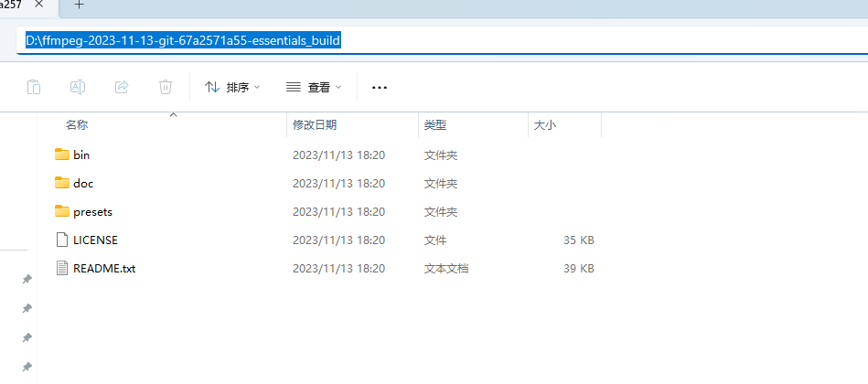Viewport: 868px width, 384px height.
Task: Sort by 大小 column header
Action: point(545,125)
